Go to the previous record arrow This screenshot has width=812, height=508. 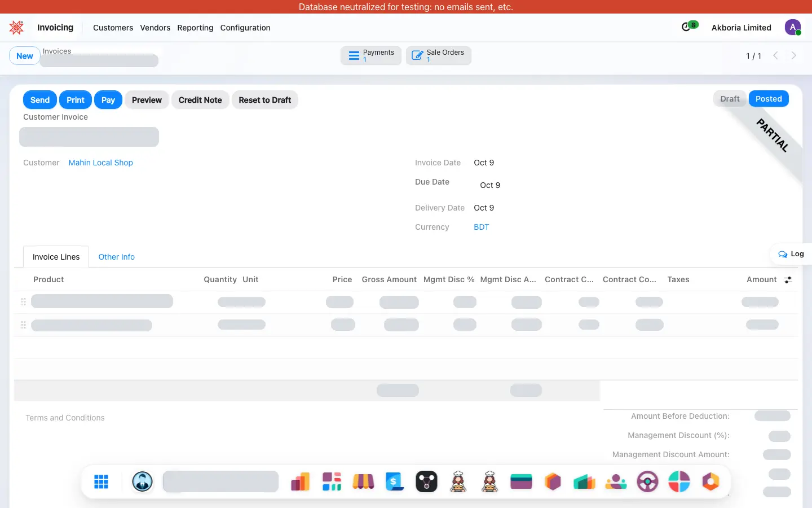[x=776, y=55]
